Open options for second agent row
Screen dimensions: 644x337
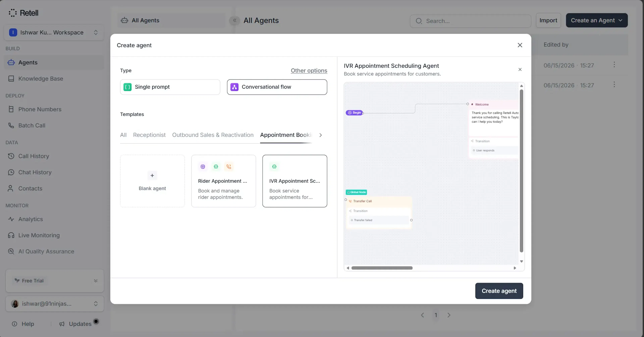pos(614,85)
